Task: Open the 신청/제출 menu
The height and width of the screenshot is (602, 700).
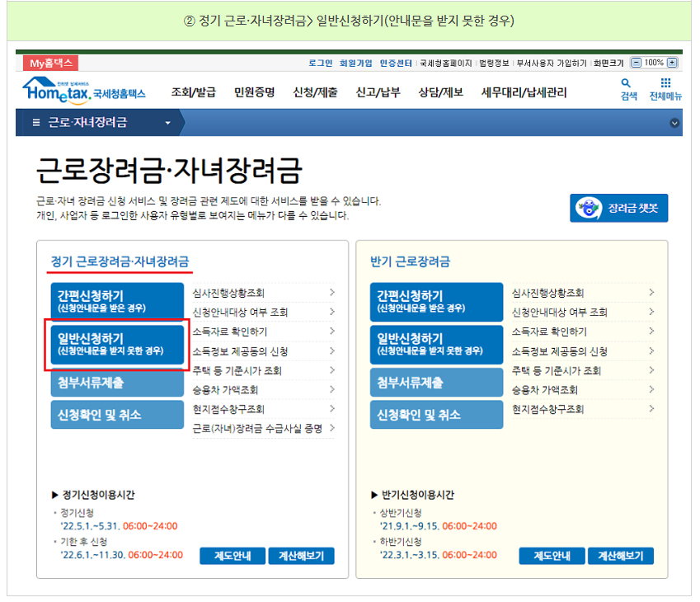Action: (315, 92)
